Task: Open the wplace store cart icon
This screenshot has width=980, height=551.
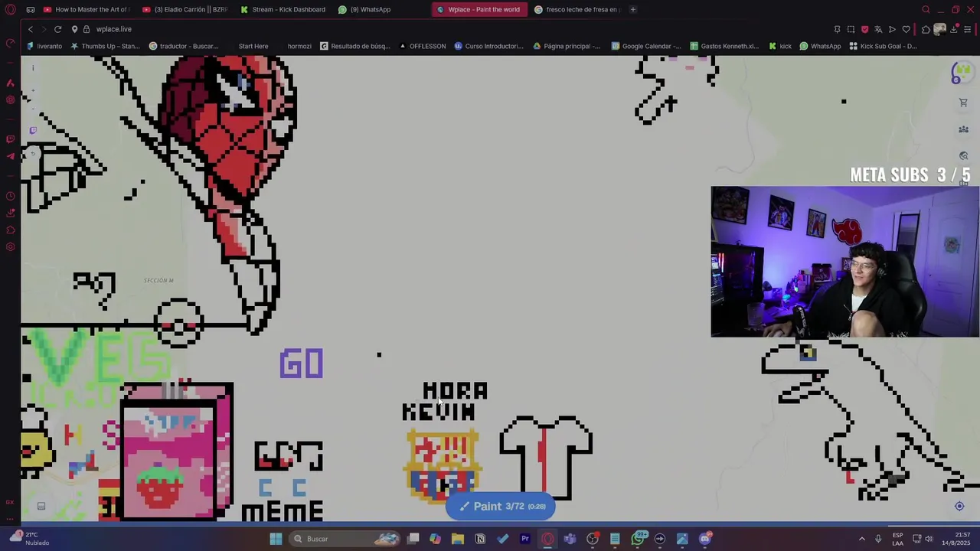Action: coord(963,103)
